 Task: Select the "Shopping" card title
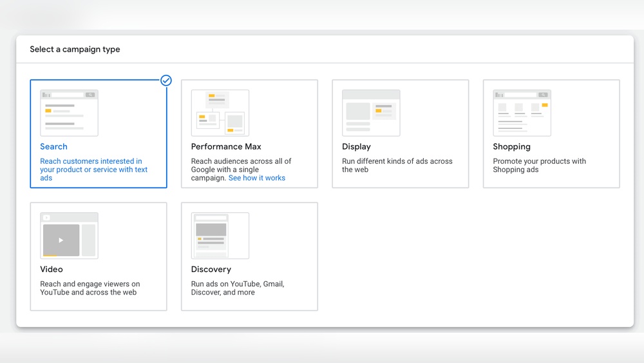tap(511, 147)
